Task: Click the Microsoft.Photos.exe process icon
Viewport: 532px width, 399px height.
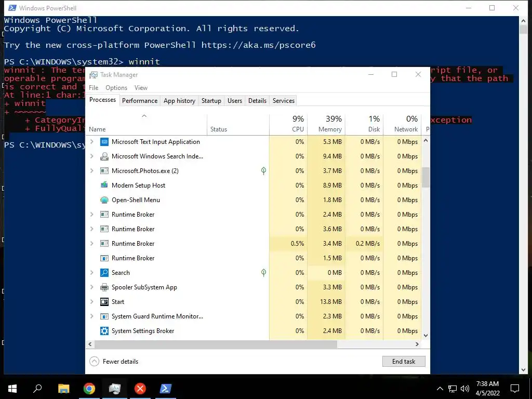Action: pyautogui.click(x=104, y=170)
